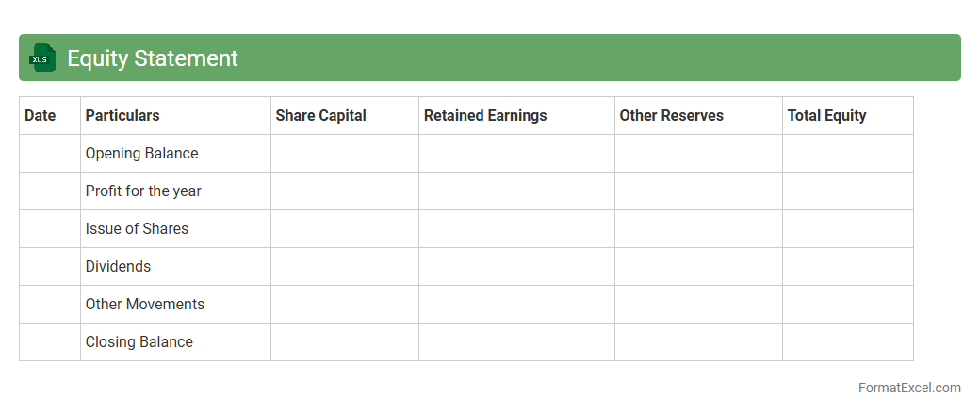This screenshot has height=415, width=980.
Task: Click the Closing Balance row label
Action: pos(139,342)
